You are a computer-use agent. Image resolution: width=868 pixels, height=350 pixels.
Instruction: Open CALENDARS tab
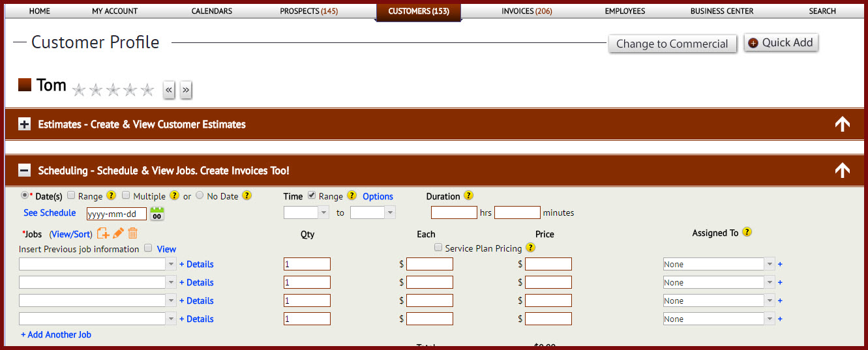(212, 11)
